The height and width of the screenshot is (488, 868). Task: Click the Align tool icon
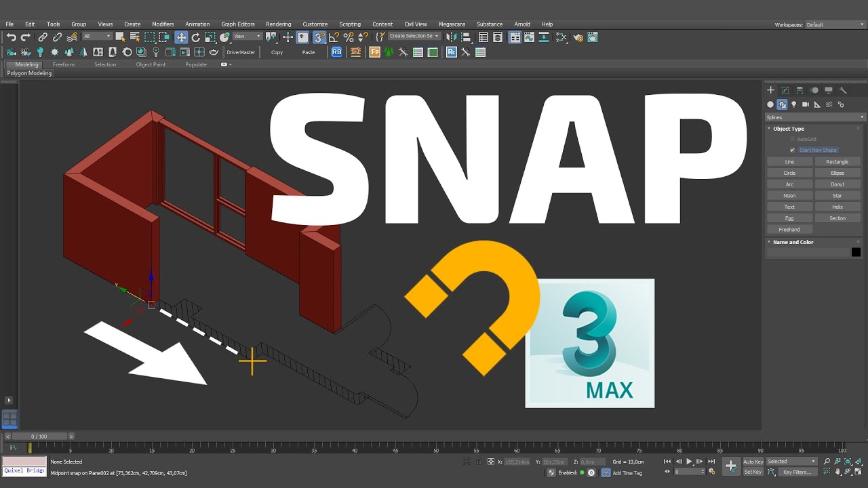467,37
